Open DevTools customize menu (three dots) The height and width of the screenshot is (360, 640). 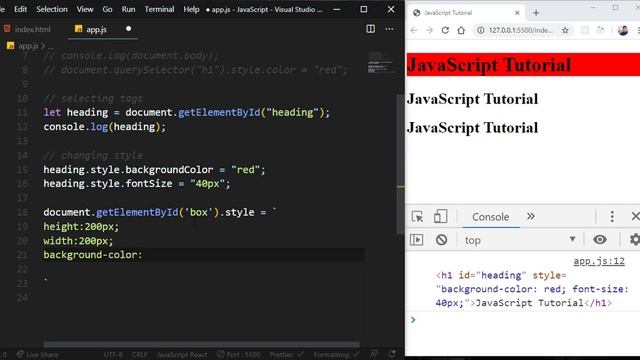coord(612,216)
